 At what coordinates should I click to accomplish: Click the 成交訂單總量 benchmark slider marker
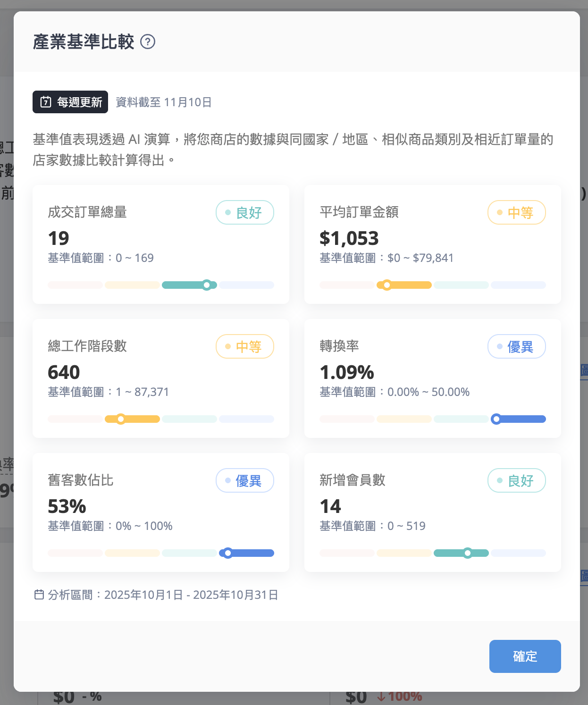coord(207,285)
